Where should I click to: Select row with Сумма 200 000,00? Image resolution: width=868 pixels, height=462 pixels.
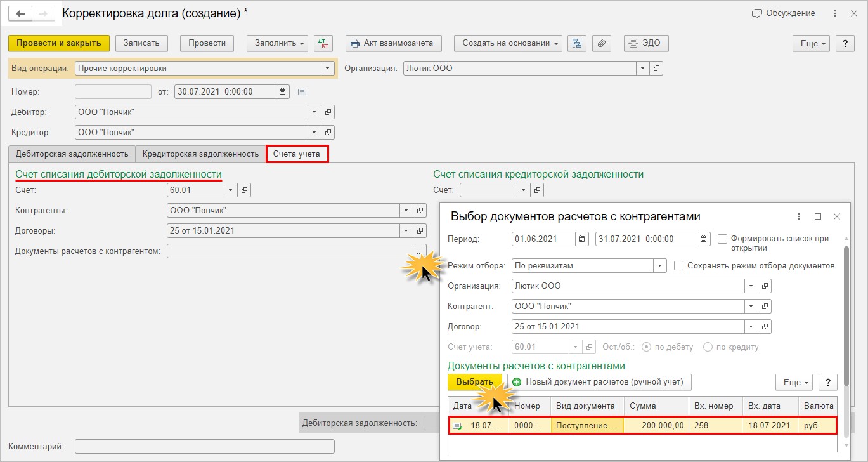[644, 426]
